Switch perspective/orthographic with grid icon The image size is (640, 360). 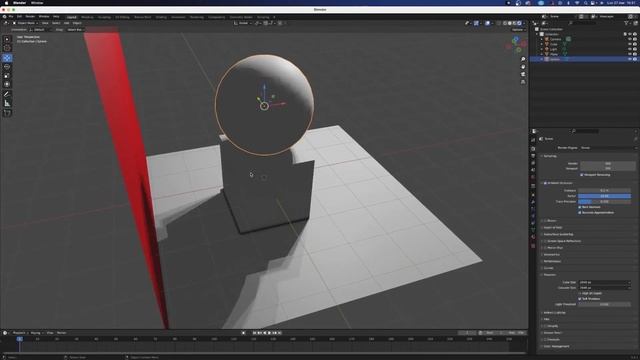(x=523, y=82)
